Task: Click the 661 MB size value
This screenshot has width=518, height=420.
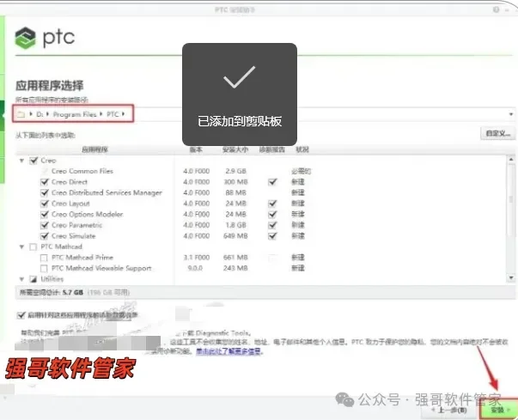Action: click(235, 258)
